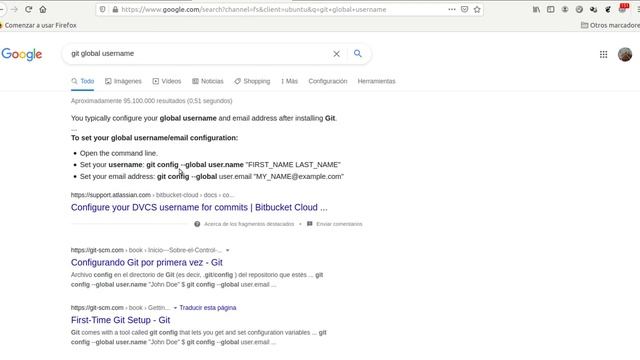Click the results count text Aproximadamente 95.100.000

[151, 101]
